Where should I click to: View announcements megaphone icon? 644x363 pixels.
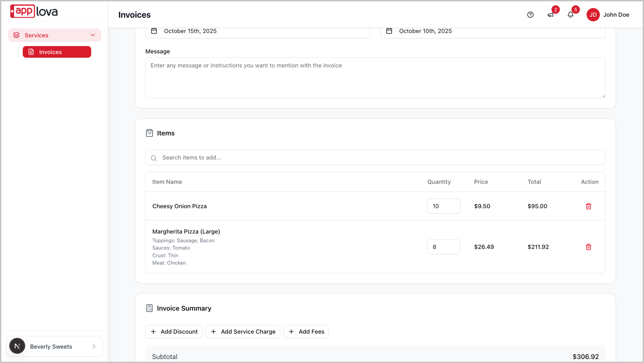point(550,15)
